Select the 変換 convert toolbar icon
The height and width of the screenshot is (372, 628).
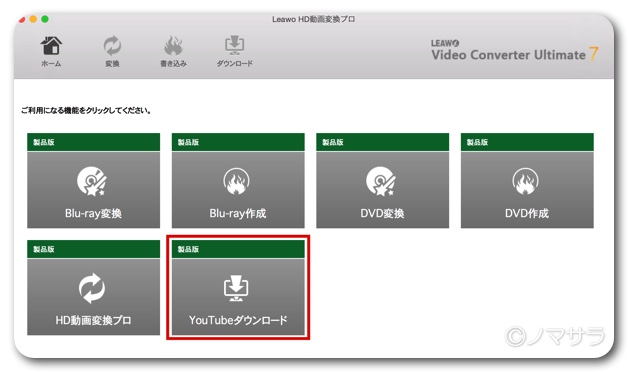pyautogui.click(x=112, y=46)
